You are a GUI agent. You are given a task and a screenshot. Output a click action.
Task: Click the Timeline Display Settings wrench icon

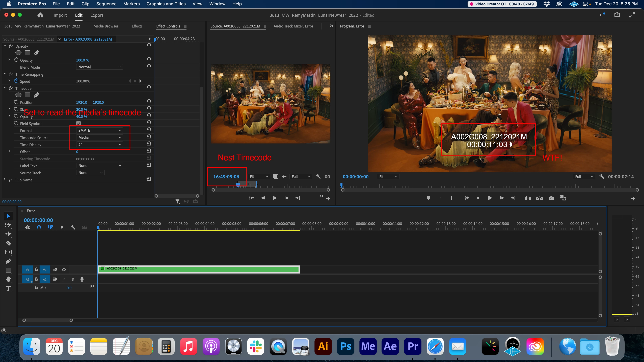[73, 227]
